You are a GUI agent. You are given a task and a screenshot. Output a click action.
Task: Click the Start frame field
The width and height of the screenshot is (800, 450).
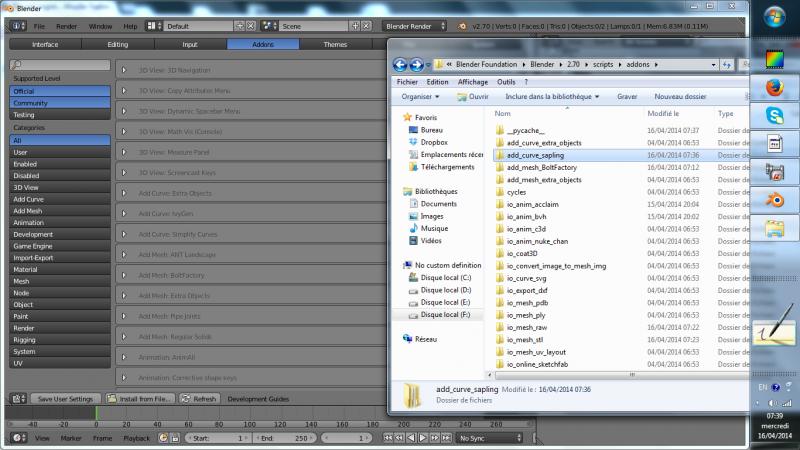(218, 438)
